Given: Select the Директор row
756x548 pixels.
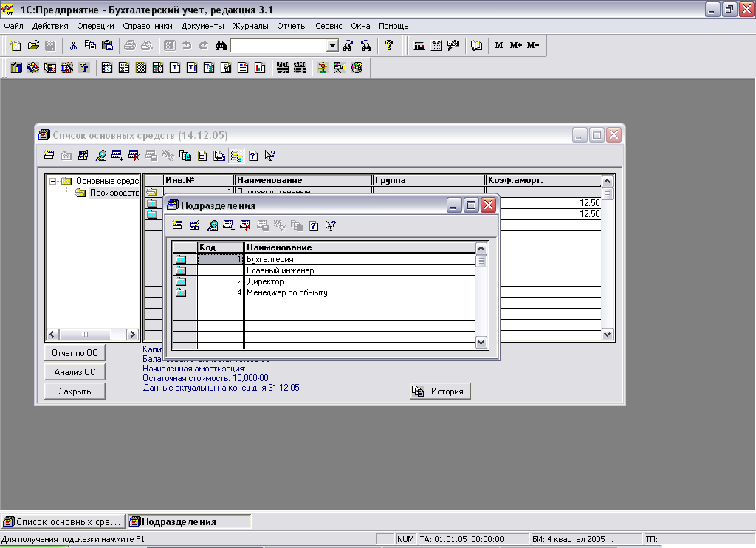Looking at the screenshot, I should pyautogui.click(x=324, y=281).
